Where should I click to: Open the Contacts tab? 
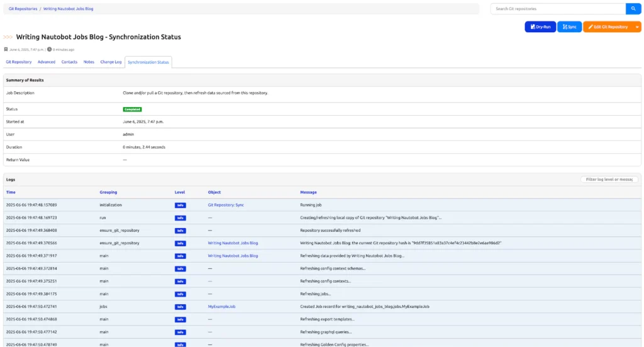(x=69, y=62)
